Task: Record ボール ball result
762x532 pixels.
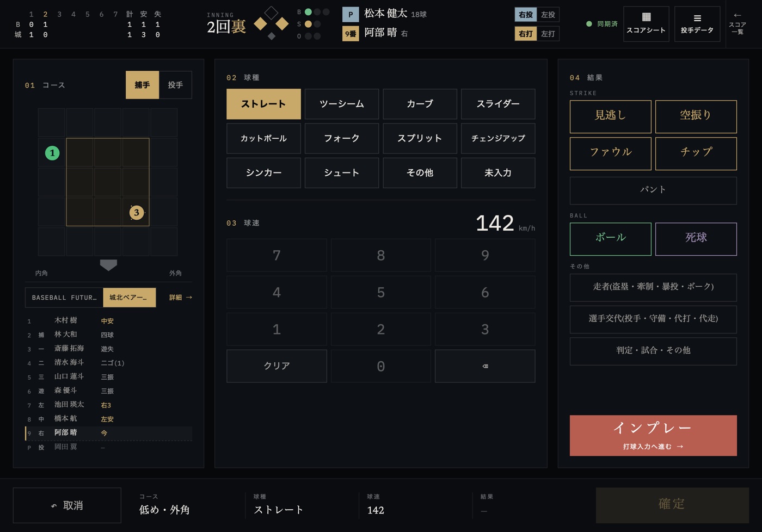Action: 611,239
